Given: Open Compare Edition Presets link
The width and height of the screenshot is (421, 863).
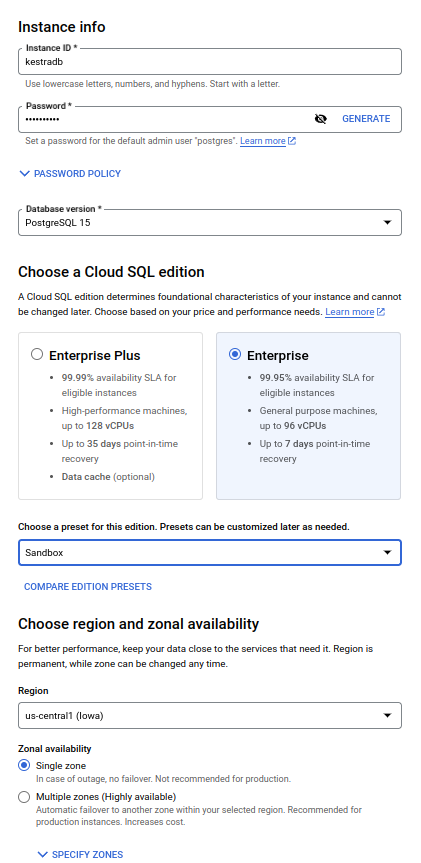Looking at the screenshot, I should click(88, 587).
